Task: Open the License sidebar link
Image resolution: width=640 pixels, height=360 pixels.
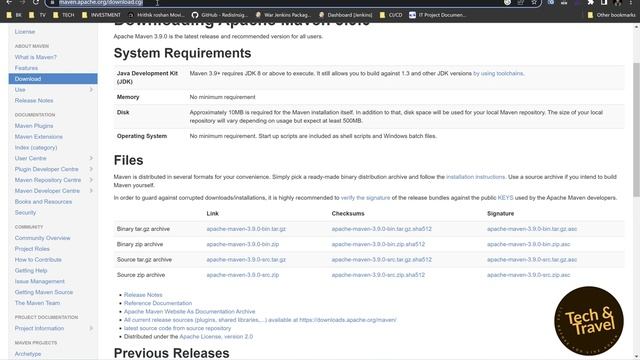Action: (25, 32)
